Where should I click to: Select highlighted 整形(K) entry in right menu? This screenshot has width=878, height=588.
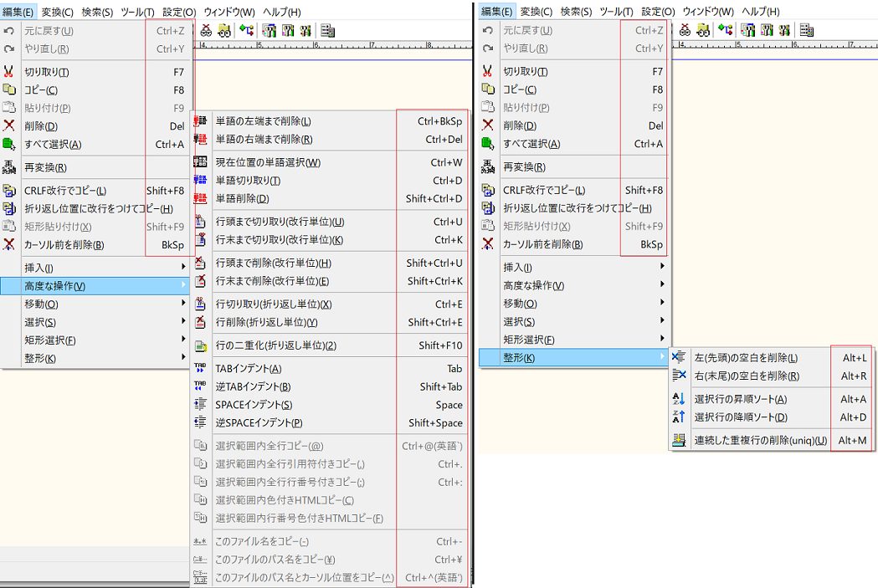point(574,357)
